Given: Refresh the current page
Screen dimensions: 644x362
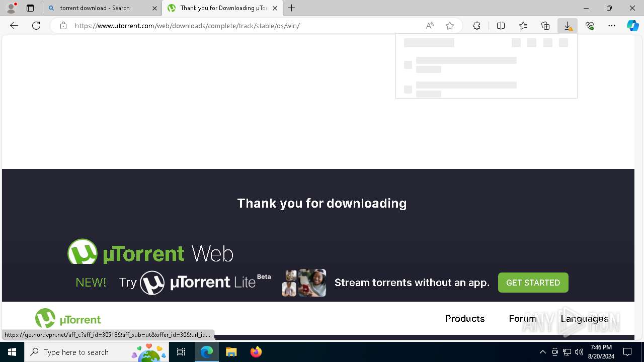Looking at the screenshot, I should 36,26.
